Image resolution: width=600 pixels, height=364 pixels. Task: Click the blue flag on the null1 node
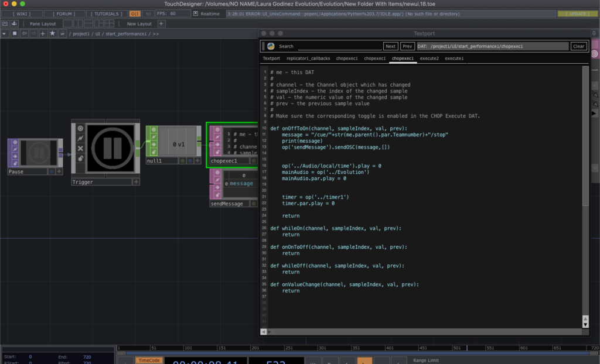coord(190,161)
